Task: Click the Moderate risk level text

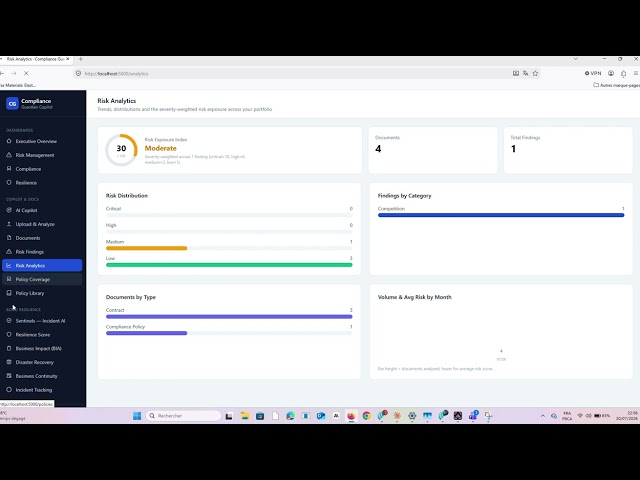Action: click(x=160, y=148)
